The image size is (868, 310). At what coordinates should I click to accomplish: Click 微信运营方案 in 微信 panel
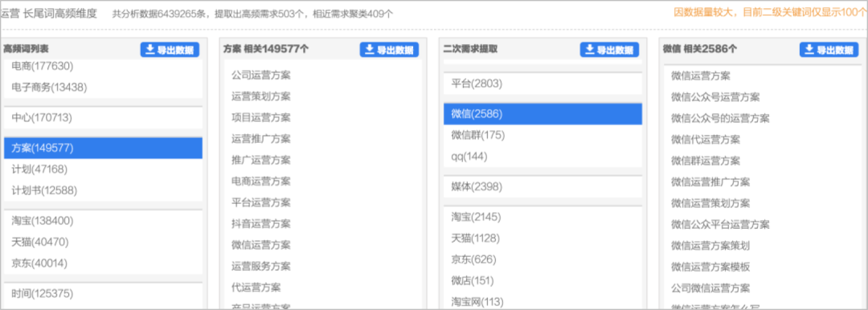(x=701, y=75)
